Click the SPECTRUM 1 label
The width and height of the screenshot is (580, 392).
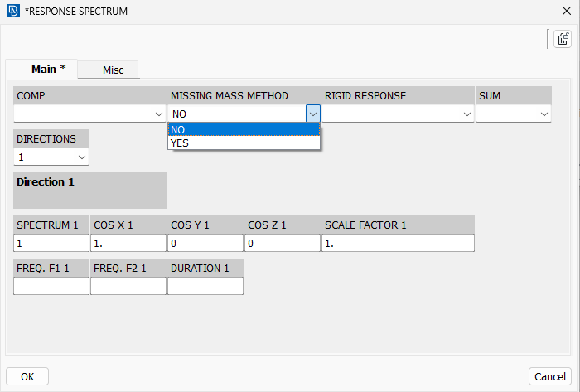[x=47, y=225]
